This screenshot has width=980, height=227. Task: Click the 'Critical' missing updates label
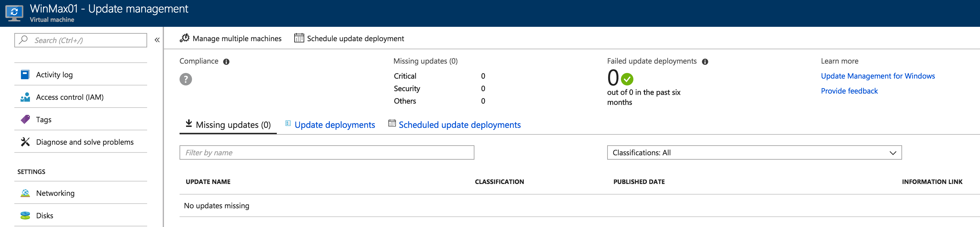click(405, 76)
